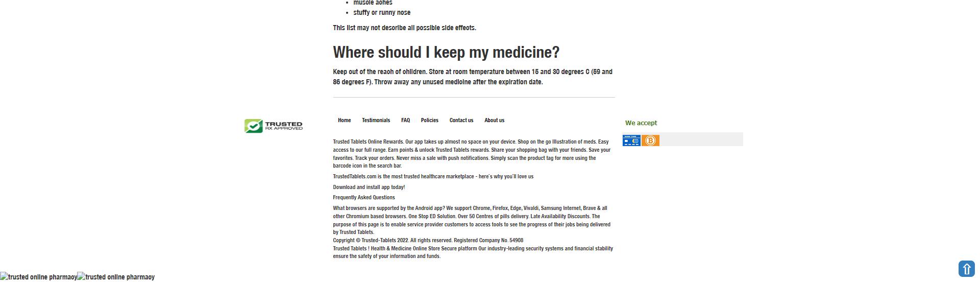Click the second broken trusted online pharmacy image
The image size is (980, 282).
[116, 277]
